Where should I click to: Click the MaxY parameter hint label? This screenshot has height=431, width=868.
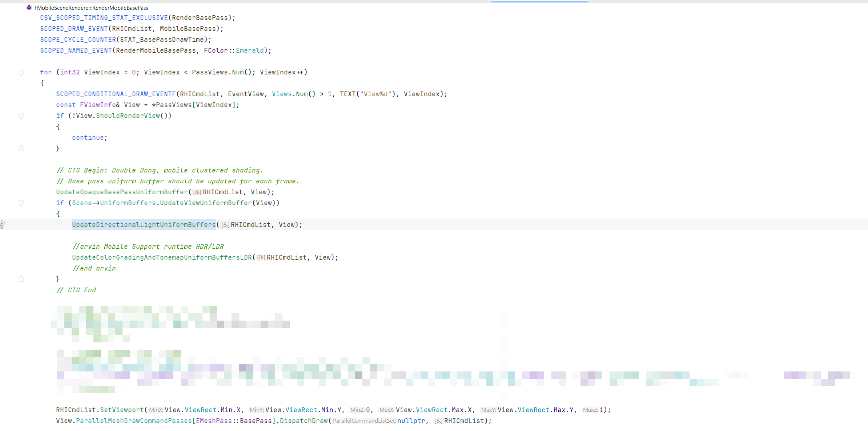(488, 410)
